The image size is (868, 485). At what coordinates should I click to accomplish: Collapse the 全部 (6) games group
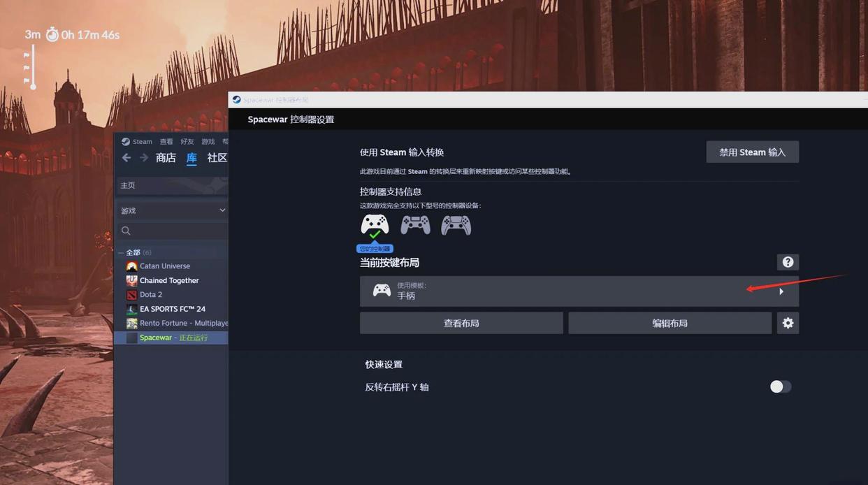coord(121,252)
